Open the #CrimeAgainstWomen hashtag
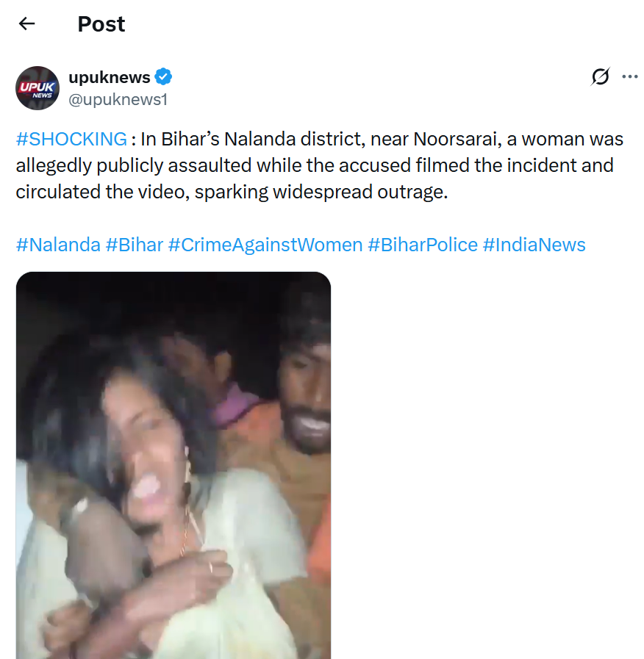The image size is (644, 659). click(265, 245)
